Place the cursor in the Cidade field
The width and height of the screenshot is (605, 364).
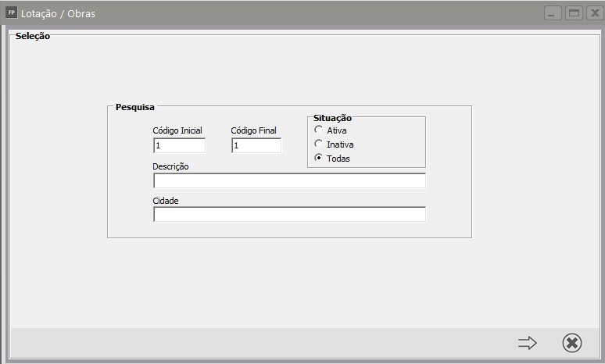289,215
